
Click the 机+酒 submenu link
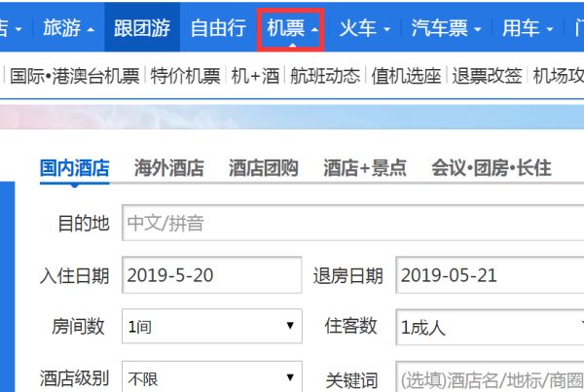[257, 75]
